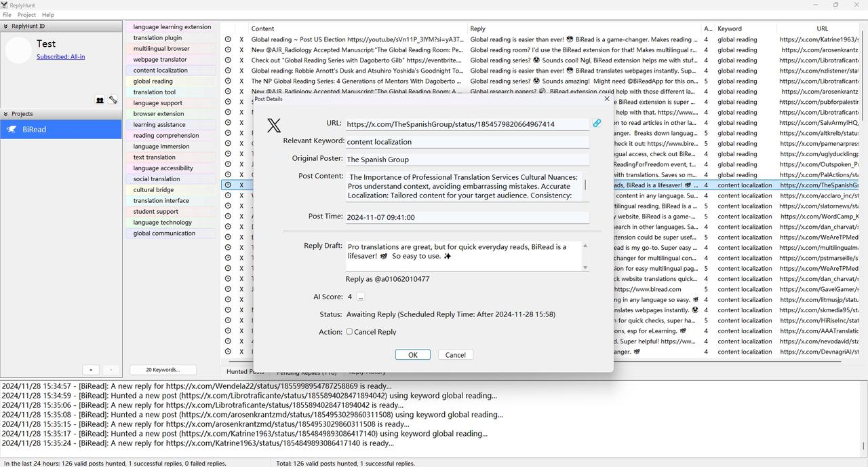Confirm the dialog with OK
Screen dimensions: 868x467
(412, 355)
